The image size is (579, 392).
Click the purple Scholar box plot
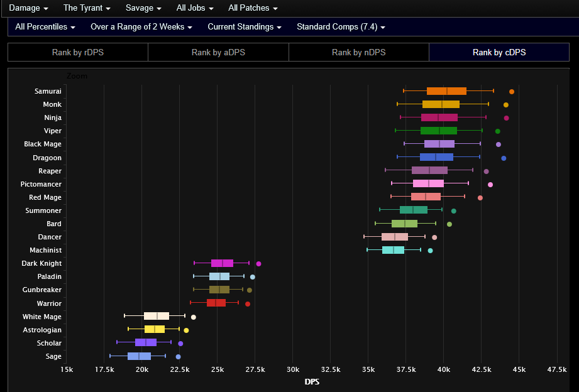click(146, 342)
